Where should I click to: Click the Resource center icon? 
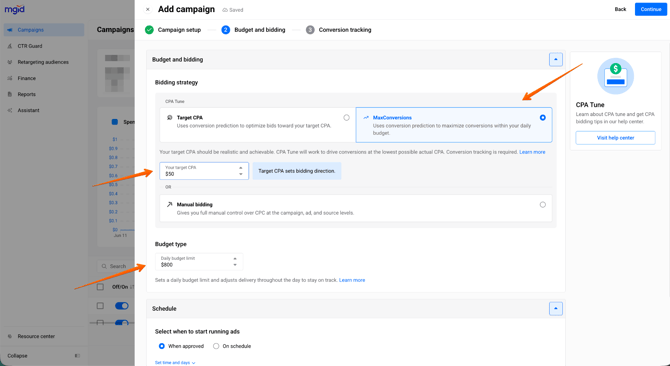(x=10, y=337)
